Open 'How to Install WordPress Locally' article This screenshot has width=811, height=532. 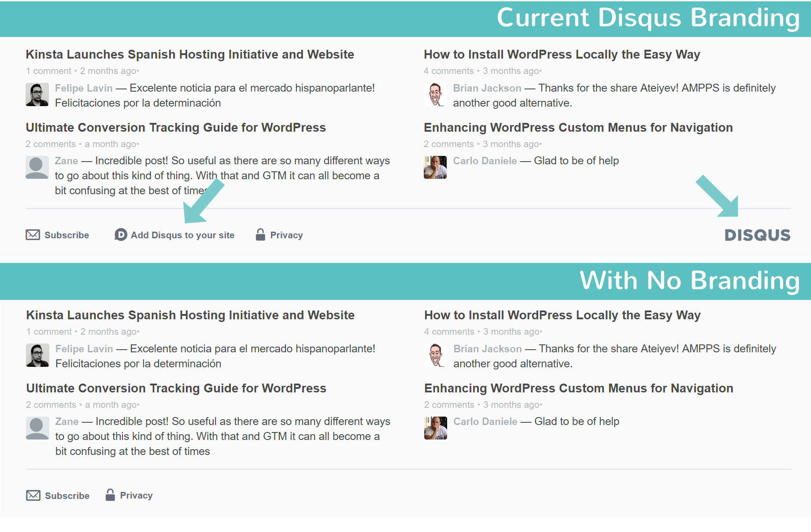pyautogui.click(x=562, y=54)
